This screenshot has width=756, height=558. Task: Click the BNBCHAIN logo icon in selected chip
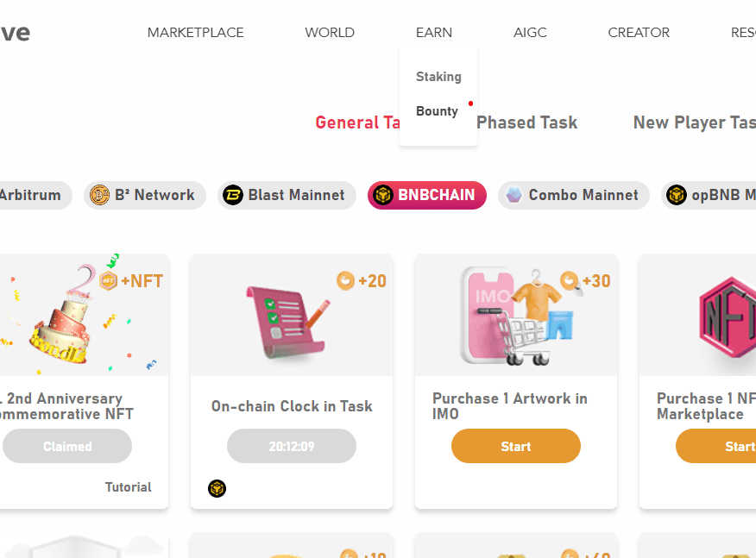point(382,195)
